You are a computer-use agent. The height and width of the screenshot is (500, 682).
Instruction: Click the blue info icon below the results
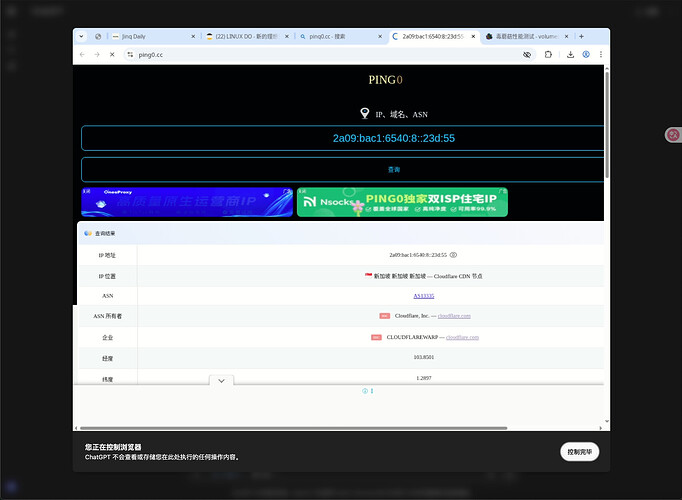point(365,391)
